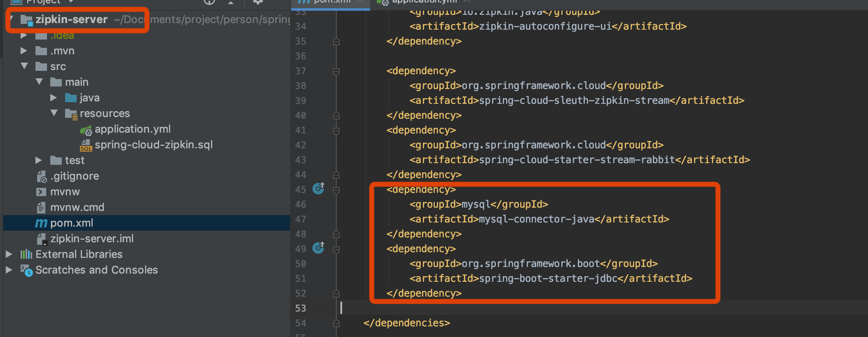The image size is (868, 337).
Task: Click the Maven icon beside pom.xml in tree
Action: (x=41, y=223)
